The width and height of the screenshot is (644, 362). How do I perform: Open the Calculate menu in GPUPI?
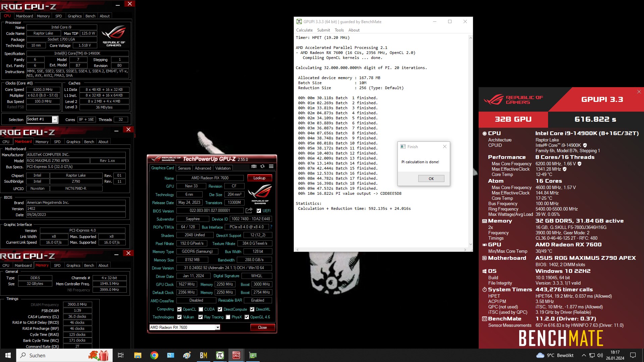click(304, 30)
